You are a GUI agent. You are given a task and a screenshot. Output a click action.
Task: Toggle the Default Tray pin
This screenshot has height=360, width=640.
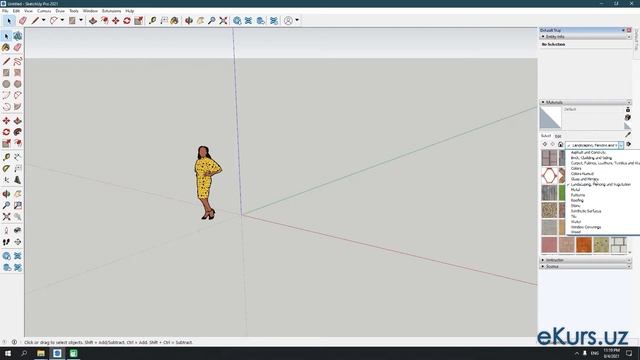[623, 30]
